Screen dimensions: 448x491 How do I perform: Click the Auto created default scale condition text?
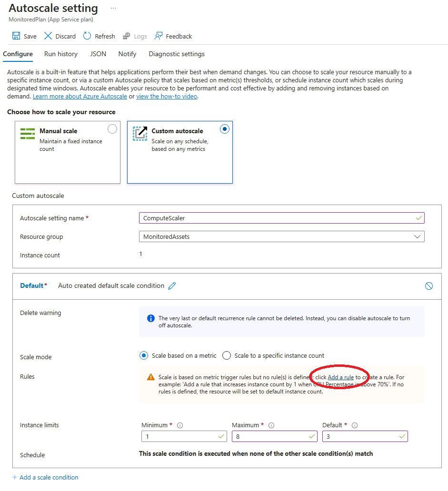111,285
